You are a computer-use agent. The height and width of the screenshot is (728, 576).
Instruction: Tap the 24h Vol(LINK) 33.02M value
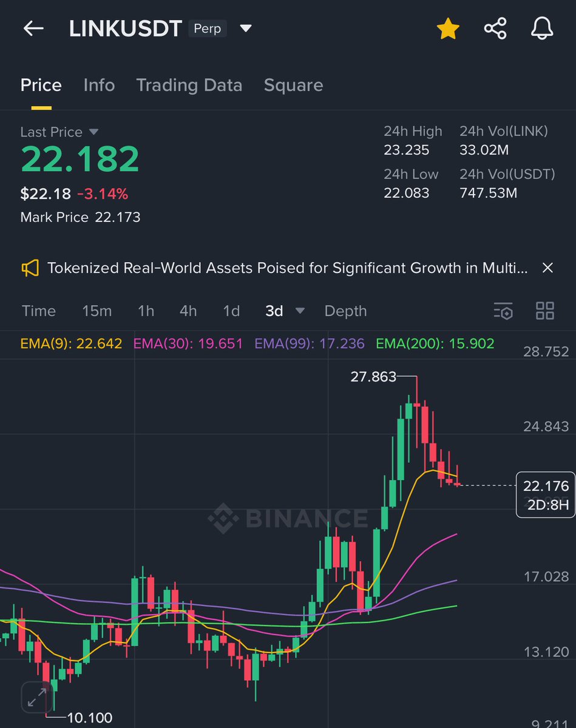pyautogui.click(x=484, y=150)
